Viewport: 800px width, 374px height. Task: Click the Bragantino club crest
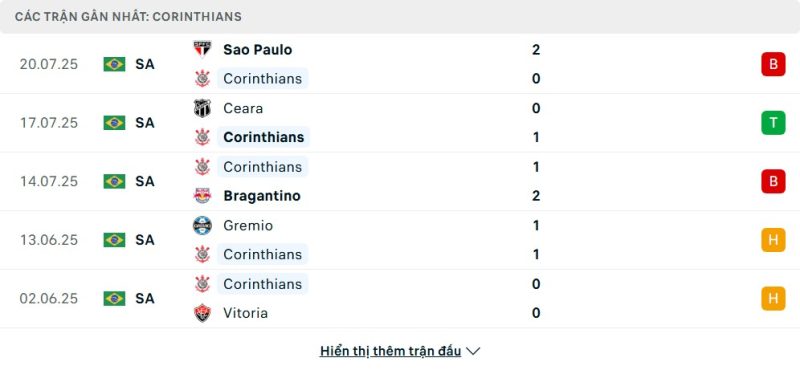(203, 196)
